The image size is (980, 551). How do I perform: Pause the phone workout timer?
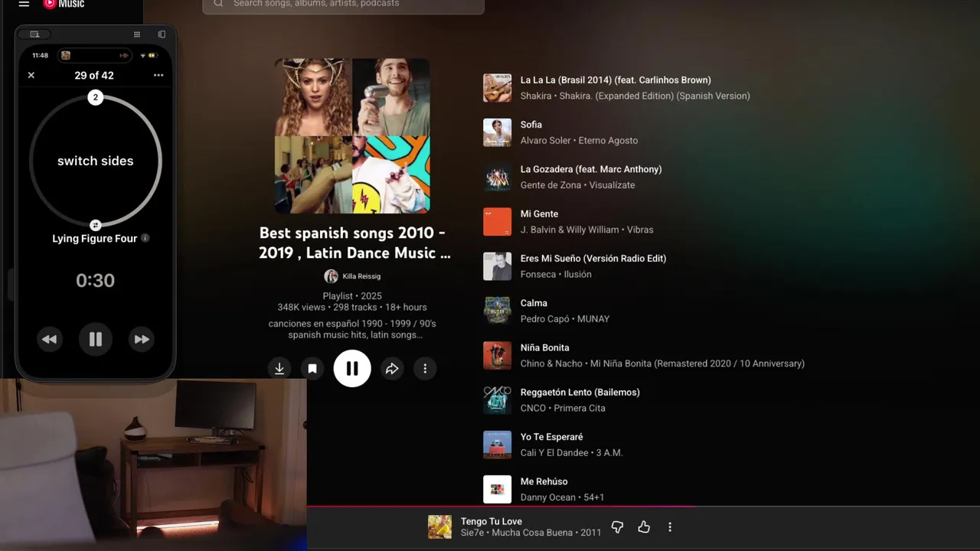coord(96,339)
